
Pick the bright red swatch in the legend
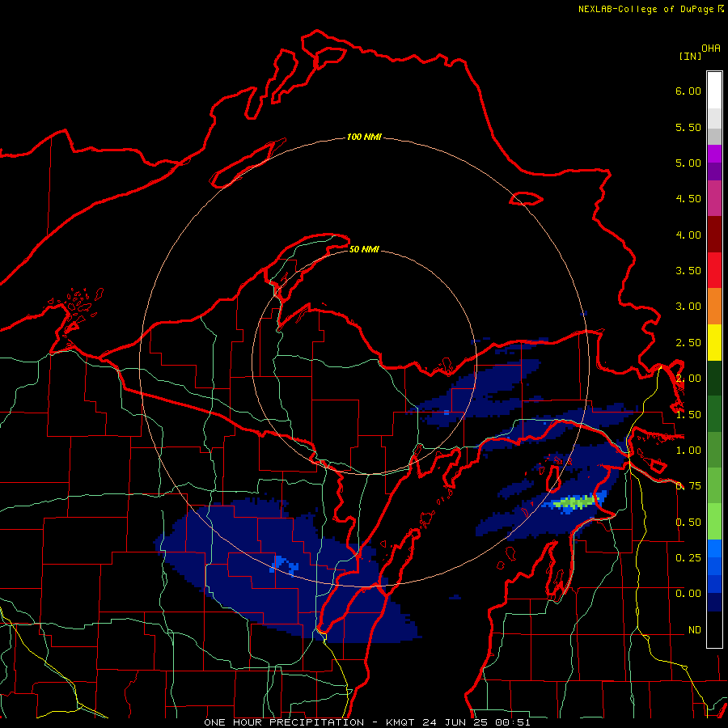click(x=714, y=270)
